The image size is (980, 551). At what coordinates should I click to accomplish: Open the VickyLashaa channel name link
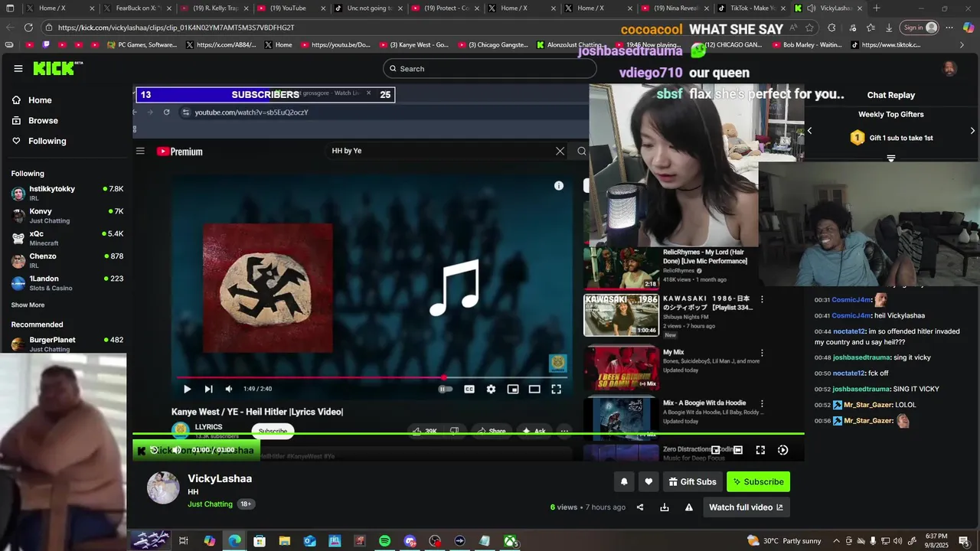[x=220, y=478]
